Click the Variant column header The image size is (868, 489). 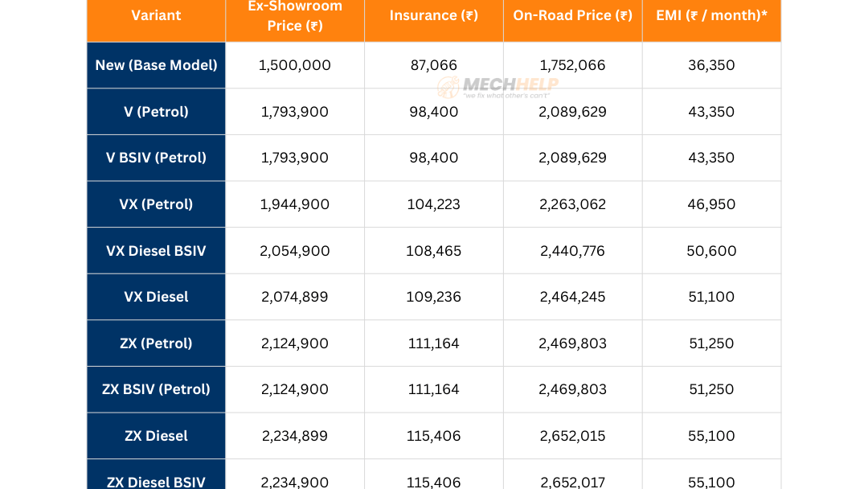coord(156,16)
